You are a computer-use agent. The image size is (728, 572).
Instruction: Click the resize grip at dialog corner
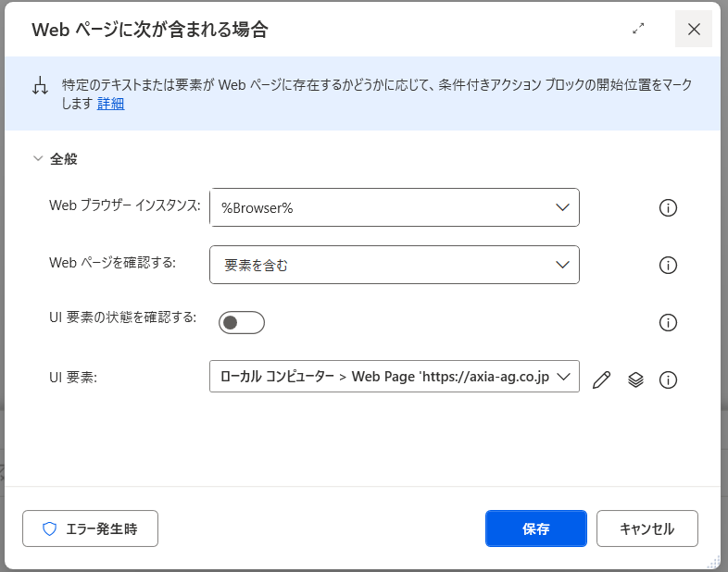(714, 561)
